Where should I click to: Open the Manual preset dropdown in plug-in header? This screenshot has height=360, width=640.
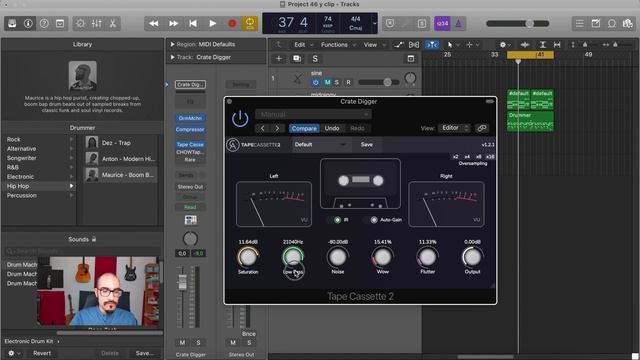pyautogui.click(x=313, y=114)
